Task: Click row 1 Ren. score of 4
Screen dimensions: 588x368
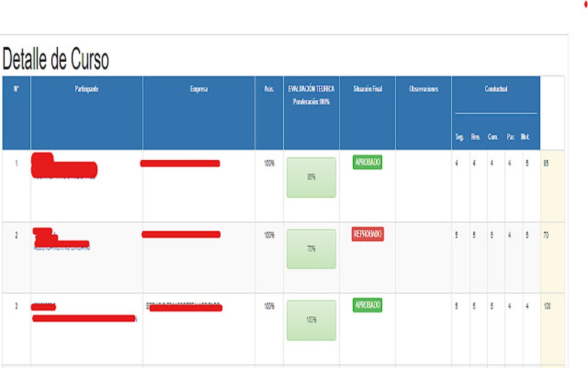Action: pos(474,163)
